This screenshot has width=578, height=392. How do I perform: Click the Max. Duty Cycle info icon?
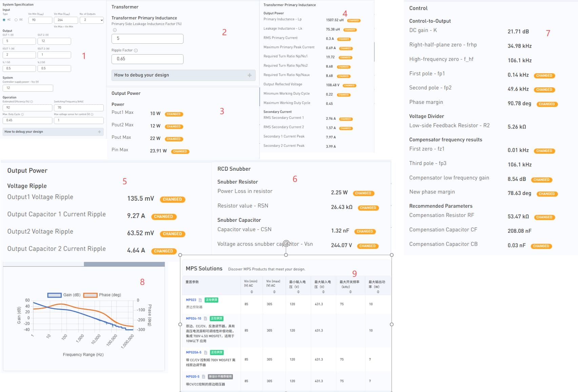pos(22,115)
